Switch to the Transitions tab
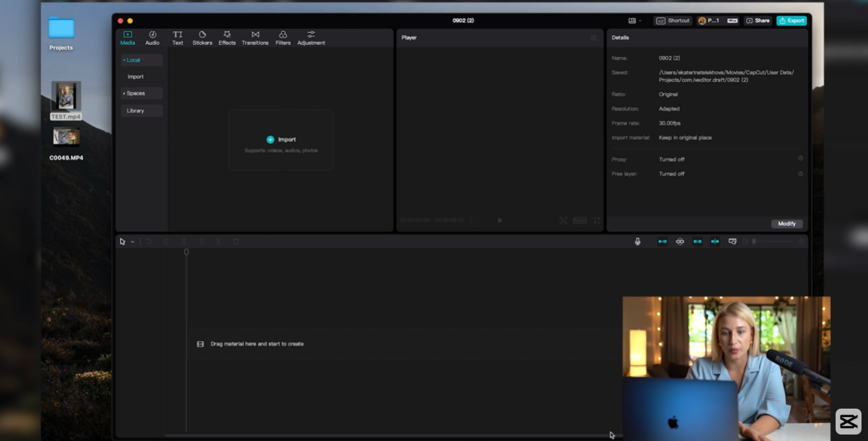The height and width of the screenshot is (441, 868). [x=255, y=38]
